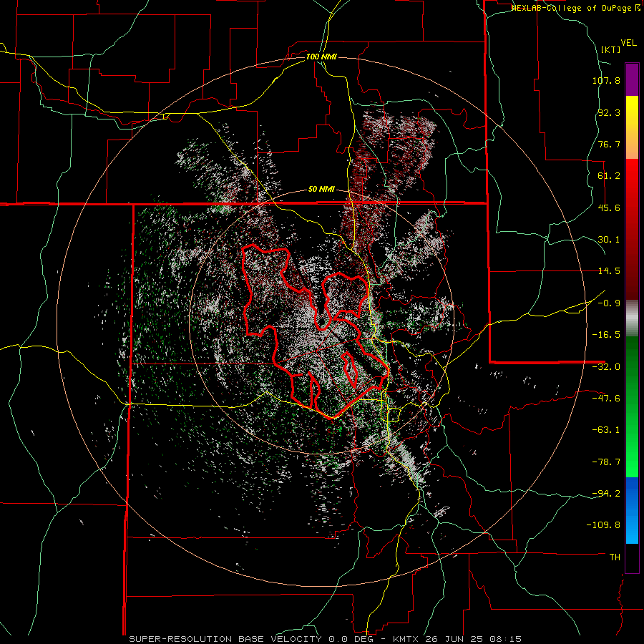Click the 107.8 velocity scale value
Viewport: 644px width, 644px height.
[606, 80]
